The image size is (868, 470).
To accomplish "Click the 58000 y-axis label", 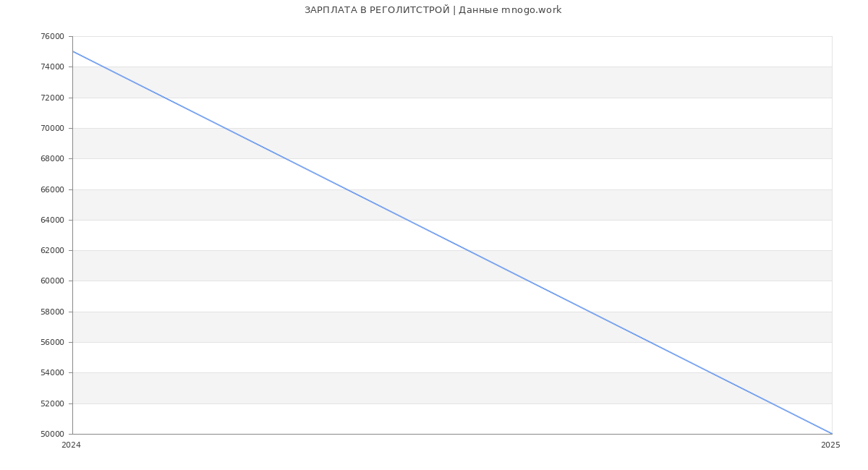I will 54,312.
